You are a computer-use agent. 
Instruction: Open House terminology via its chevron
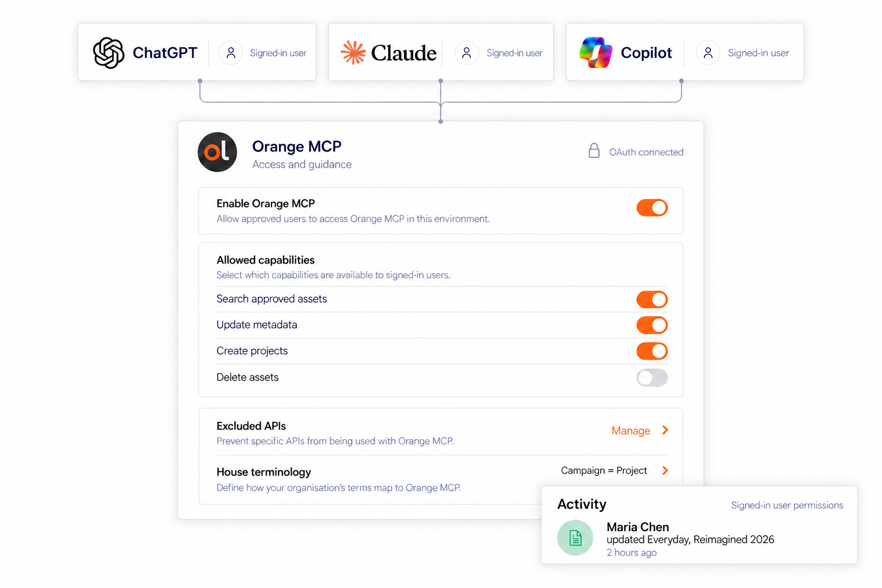point(665,470)
